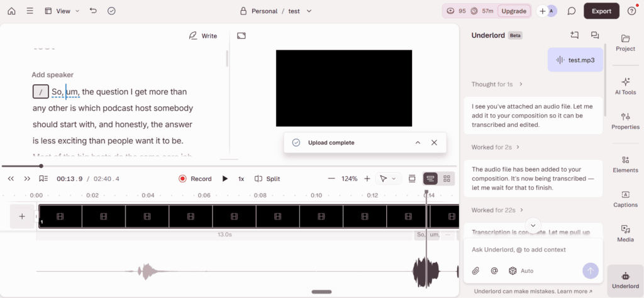Click the Export button
Viewport: 644px width, 298px height.
[601, 11]
